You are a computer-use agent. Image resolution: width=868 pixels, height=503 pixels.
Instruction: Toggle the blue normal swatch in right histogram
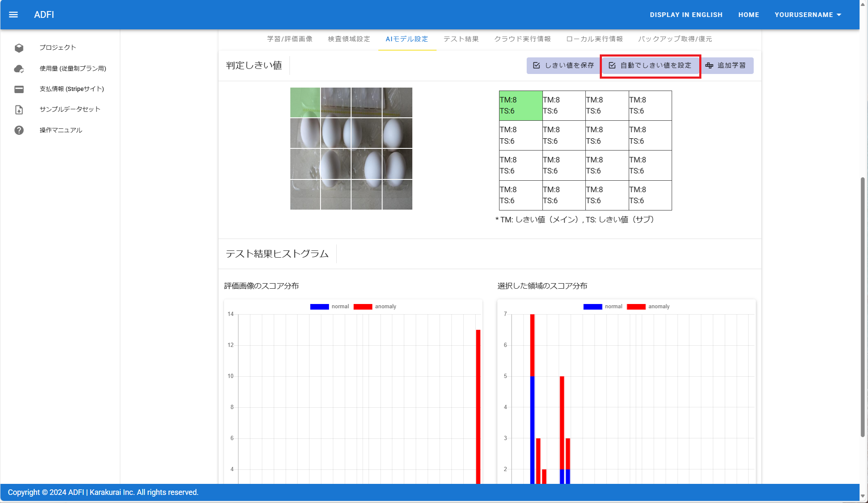click(x=593, y=307)
